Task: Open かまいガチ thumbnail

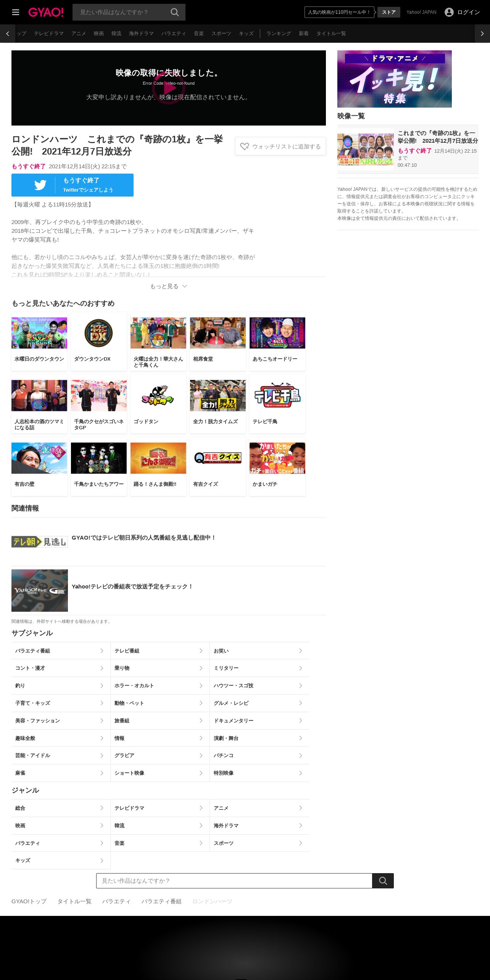Action: click(277, 458)
